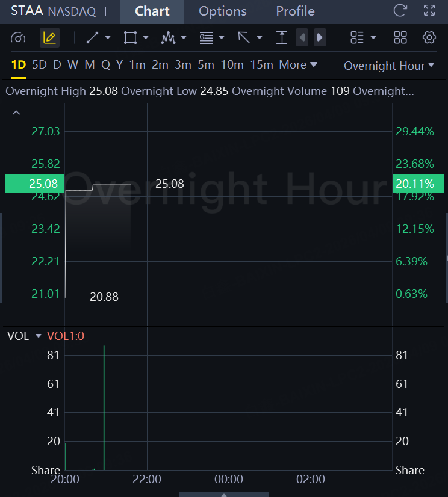Toggle the drawing pencil tool
The height and width of the screenshot is (497, 448).
pos(49,38)
